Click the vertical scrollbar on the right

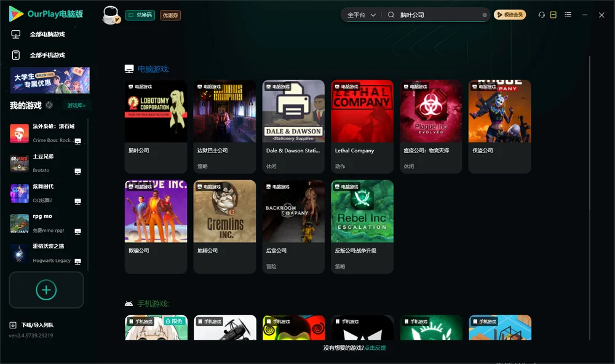(589, 198)
